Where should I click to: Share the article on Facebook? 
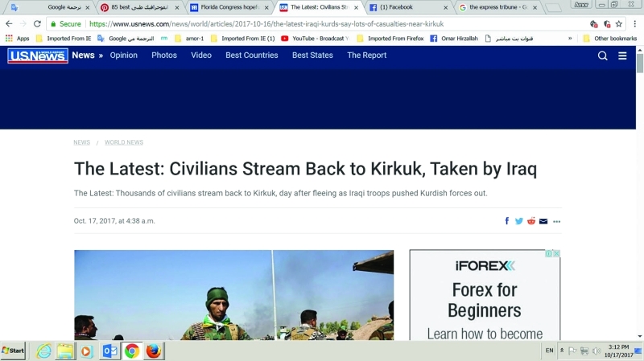507,221
